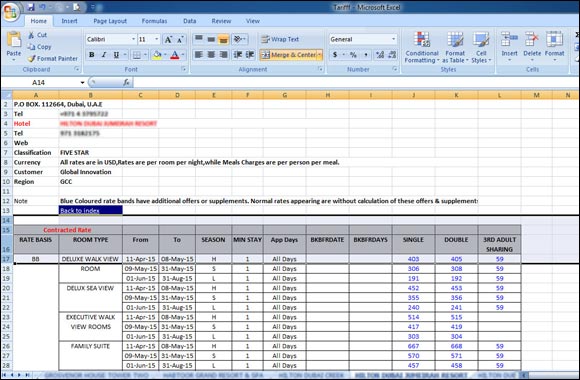Viewport: 580px width, 380px height.
Task: Copy the selected cells
Action: coord(39,47)
